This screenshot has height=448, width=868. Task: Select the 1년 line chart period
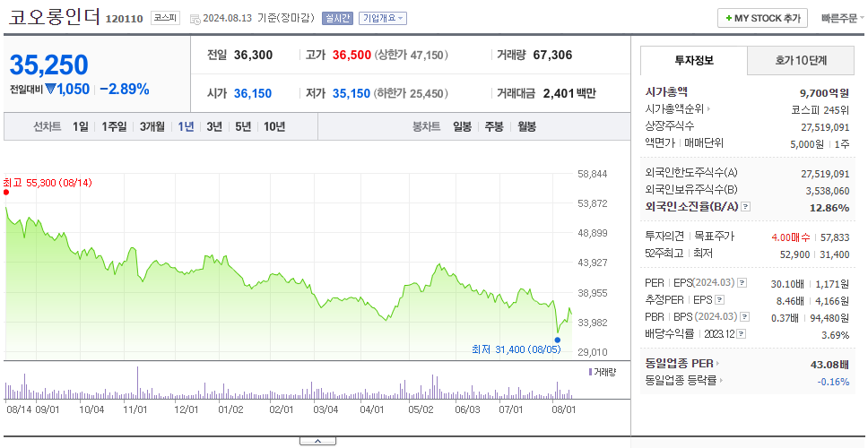coord(186,126)
